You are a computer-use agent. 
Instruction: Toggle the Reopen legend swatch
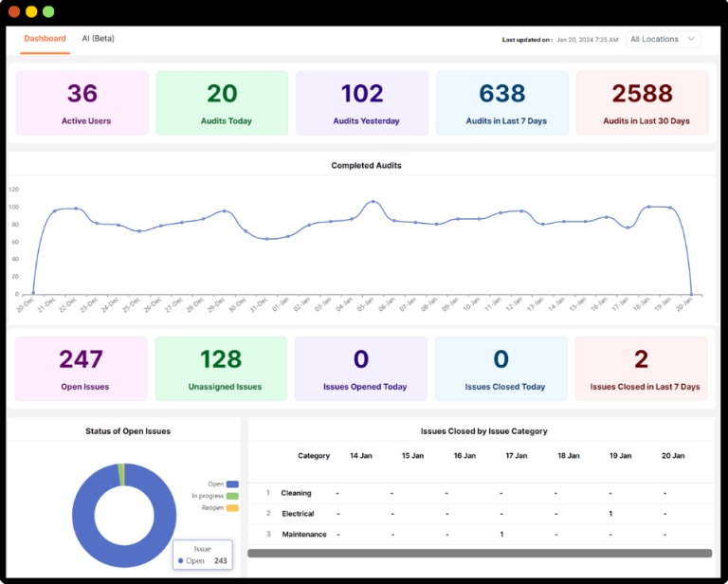coord(232,508)
